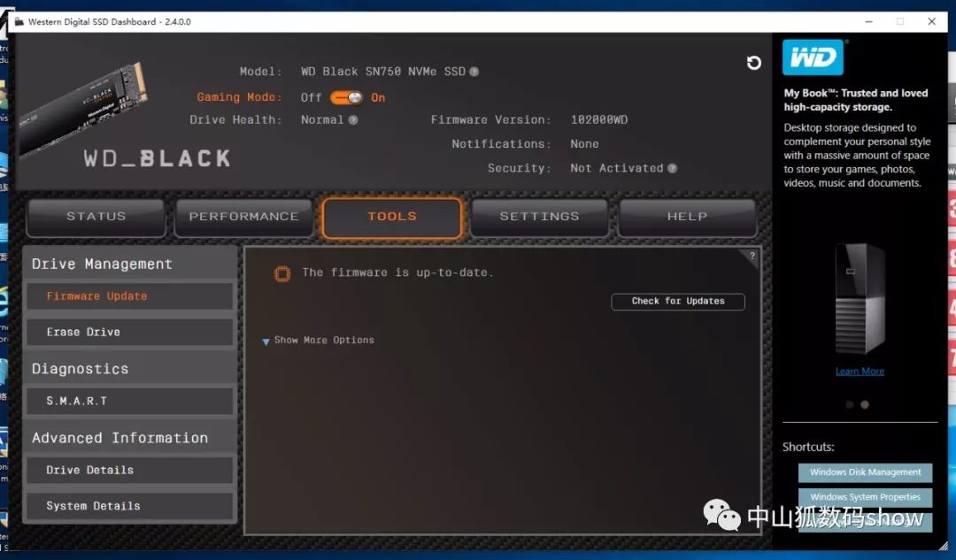Click firmware up-to-date status indicator icon

coord(281,273)
